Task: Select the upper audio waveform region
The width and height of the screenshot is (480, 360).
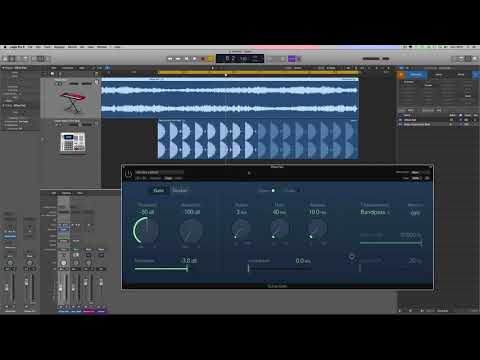Action: coord(230,99)
